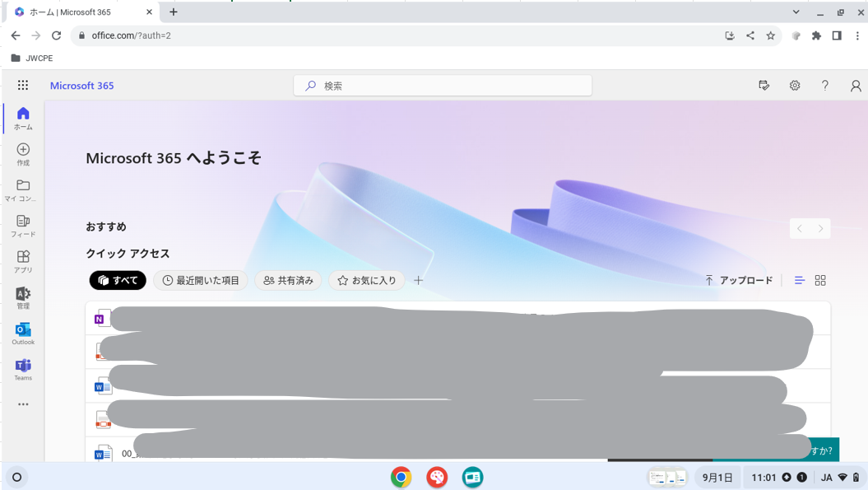Reload the current page

[x=57, y=35]
